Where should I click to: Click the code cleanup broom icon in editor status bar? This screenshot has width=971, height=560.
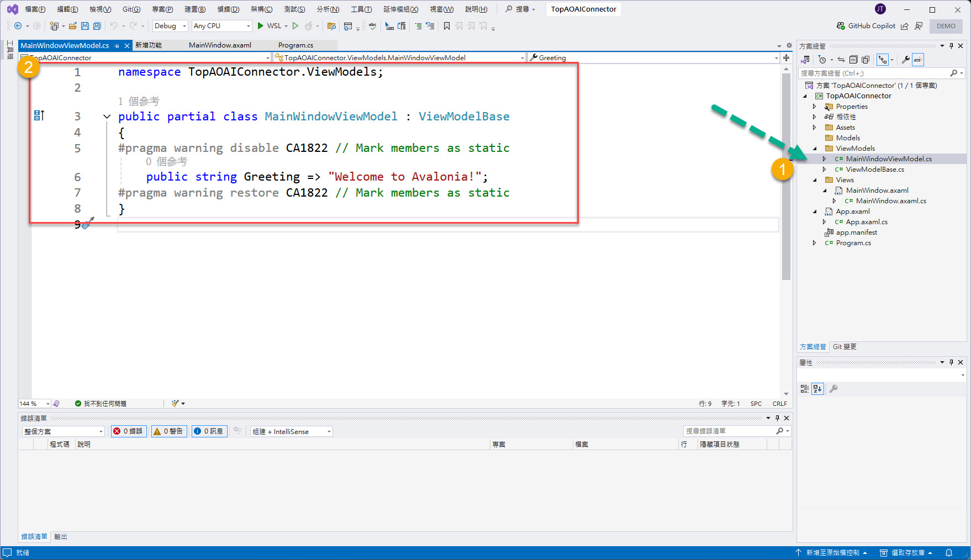pyautogui.click(x=176, y=404)
